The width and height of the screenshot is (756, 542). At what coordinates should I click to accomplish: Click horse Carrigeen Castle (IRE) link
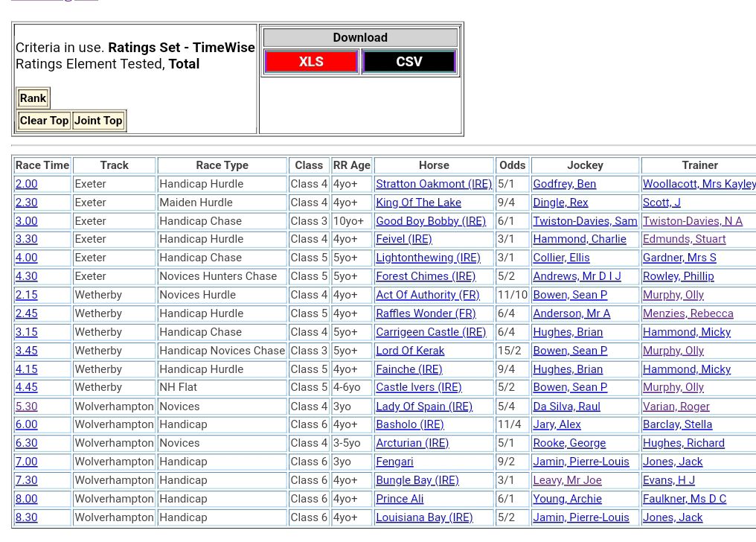(431, 332)
